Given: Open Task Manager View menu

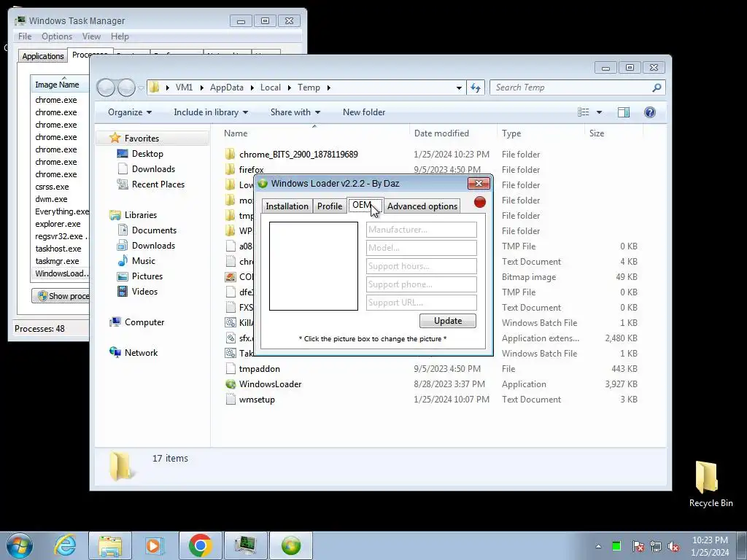Looking at the screenshot, I should tap(91, 36).
